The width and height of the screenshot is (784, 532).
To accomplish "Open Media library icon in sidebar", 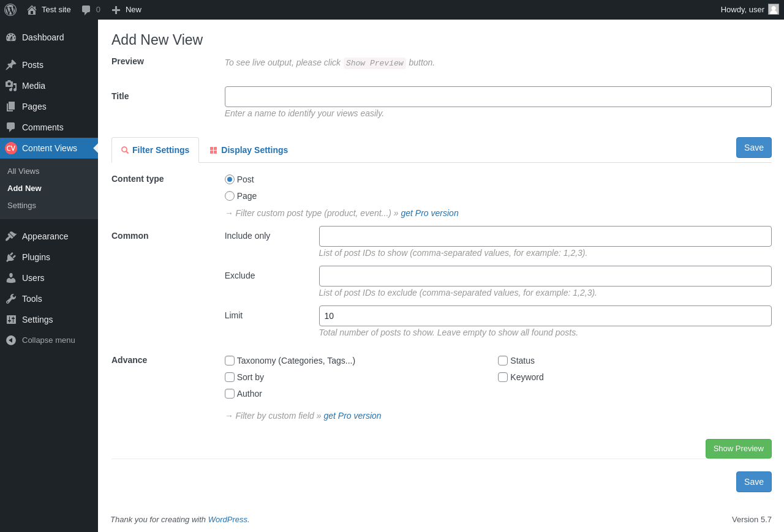I will (11, 86).
